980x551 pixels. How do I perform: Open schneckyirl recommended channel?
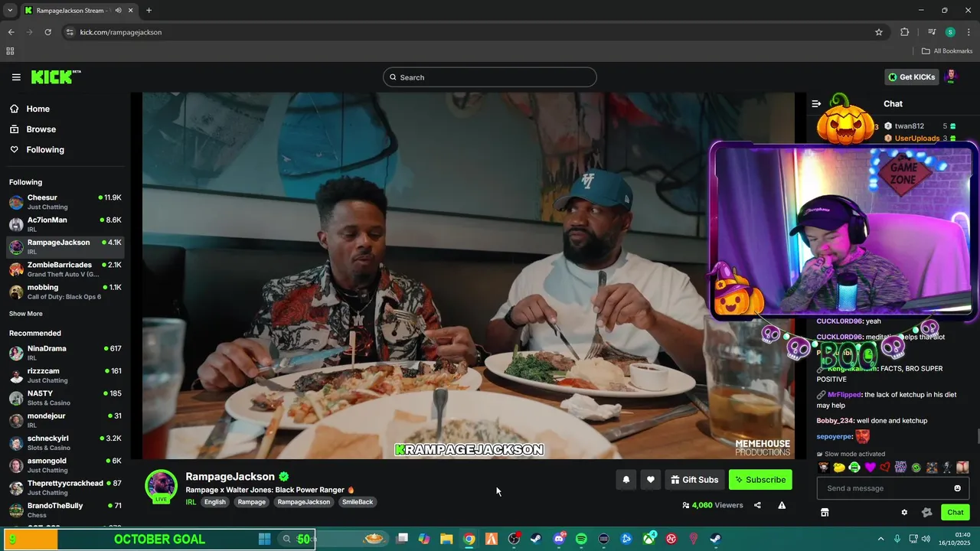point(65,442)
